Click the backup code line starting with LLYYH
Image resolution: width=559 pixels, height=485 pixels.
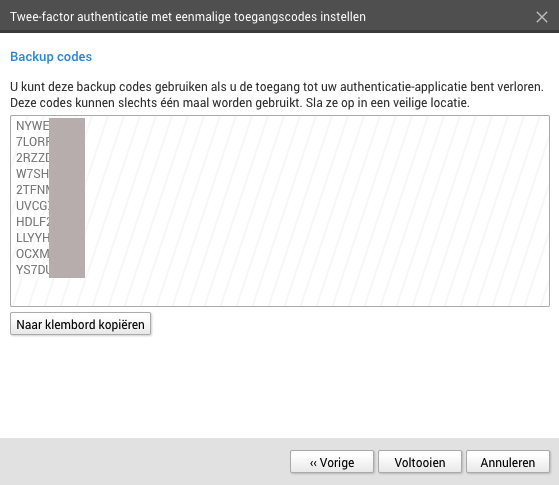pyautogui.click(x=33, y=238)
